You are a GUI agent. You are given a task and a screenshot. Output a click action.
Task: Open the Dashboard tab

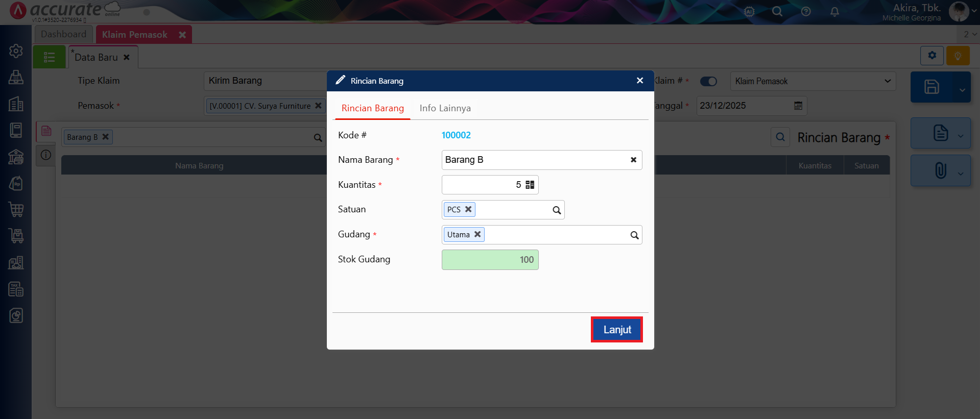pyautogui.click(x=64, y=34)
